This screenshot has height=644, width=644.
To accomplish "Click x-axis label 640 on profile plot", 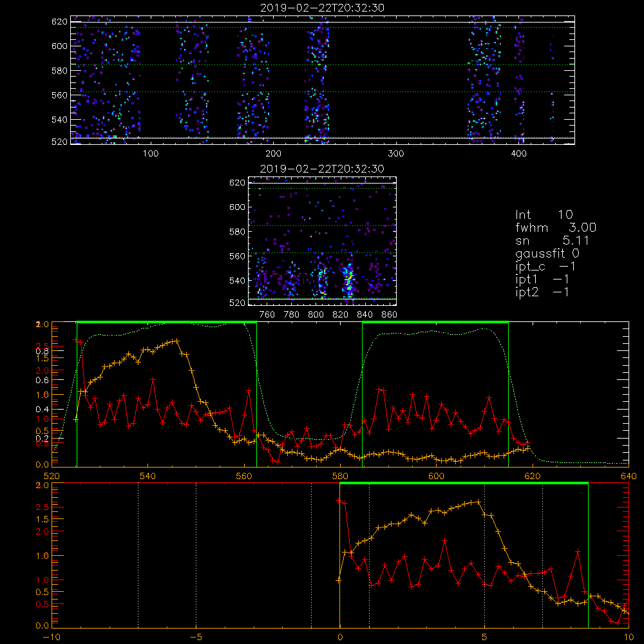I will tap(629, 476).
